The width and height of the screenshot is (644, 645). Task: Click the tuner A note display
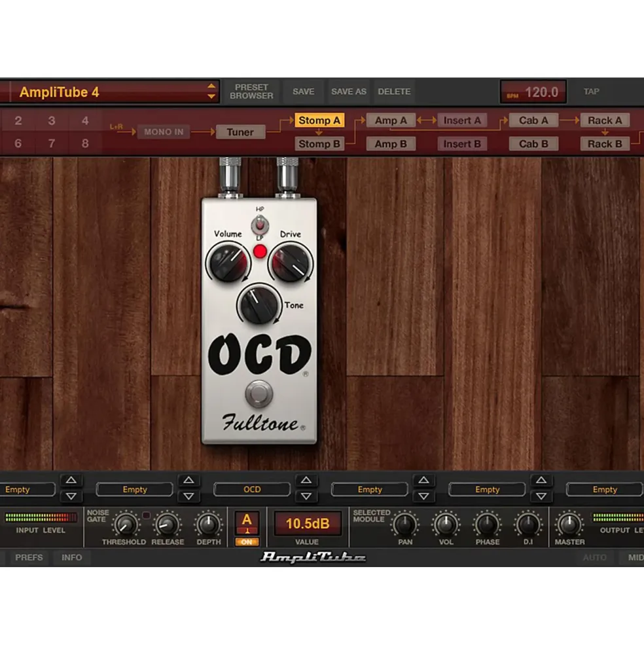[247, 523]
